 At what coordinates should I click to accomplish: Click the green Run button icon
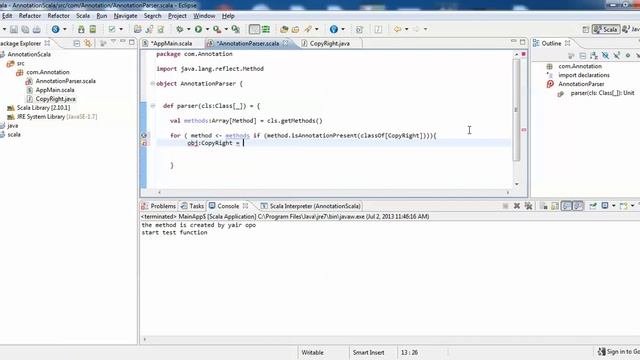[198, 29]
